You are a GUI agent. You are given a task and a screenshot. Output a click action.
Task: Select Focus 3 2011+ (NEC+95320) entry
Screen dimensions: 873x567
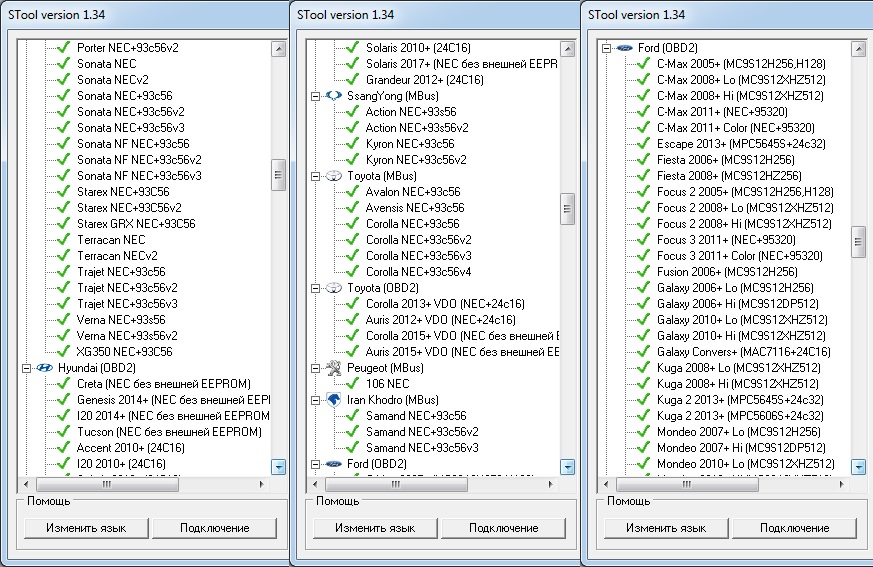[x=726, y=240]
